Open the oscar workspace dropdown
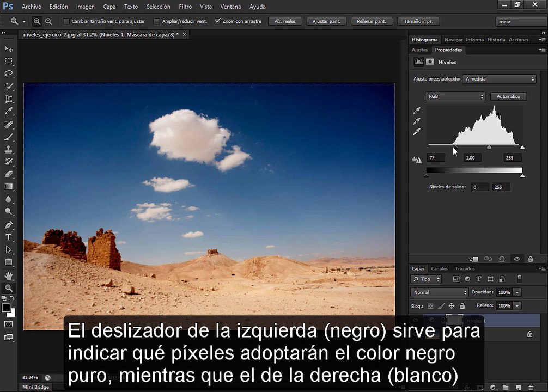Screen dimensions: 548x392 tap(521, 22)
